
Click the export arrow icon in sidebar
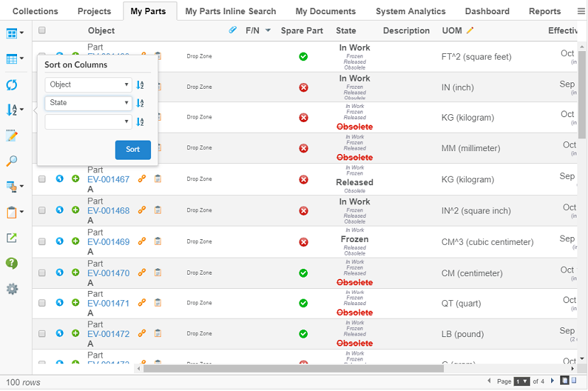tap(12, 238)
